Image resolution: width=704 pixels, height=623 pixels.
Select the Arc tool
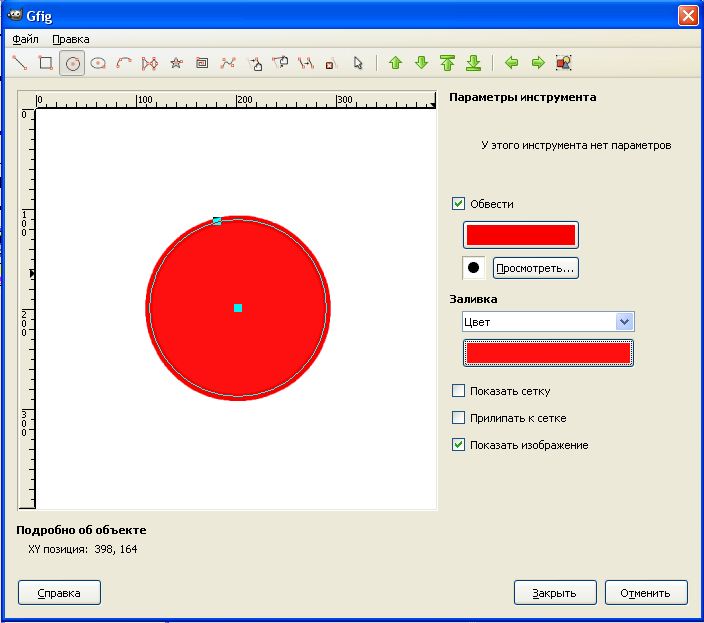tap(124, 63)
